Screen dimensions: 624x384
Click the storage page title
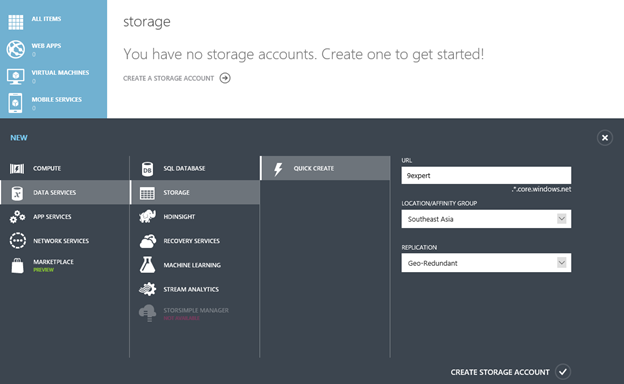147,21
